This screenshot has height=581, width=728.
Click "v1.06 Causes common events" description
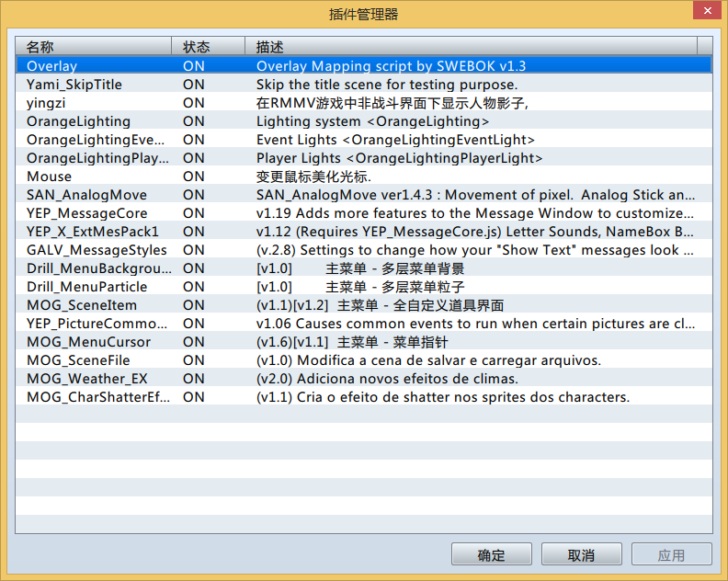coord(475,324)
